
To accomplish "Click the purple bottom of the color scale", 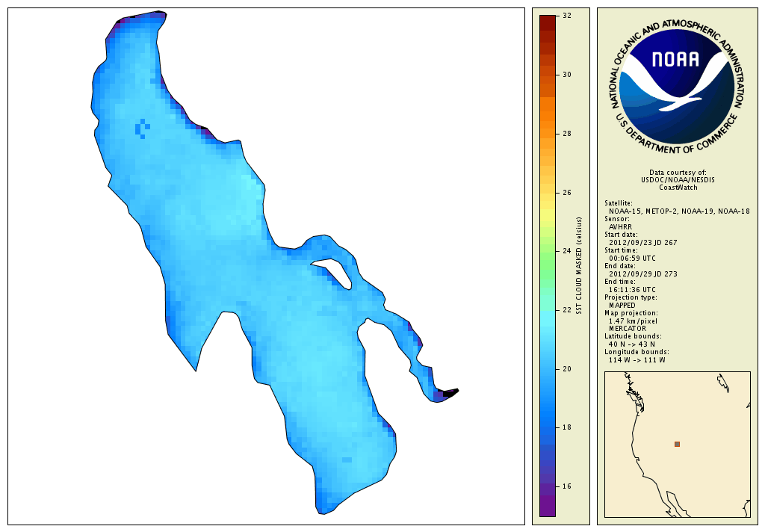I will (548, 507).
